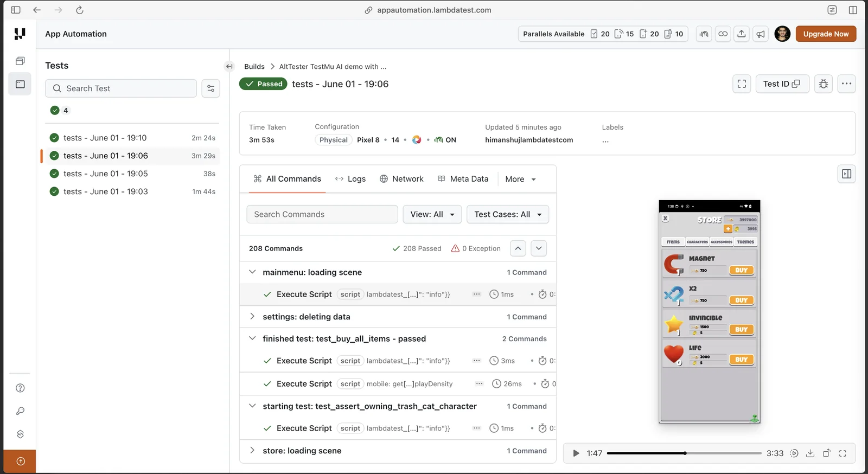Open options on 26ms Execute Script row
This screenshot has height=474, width=868.
(x=479, y=383)
